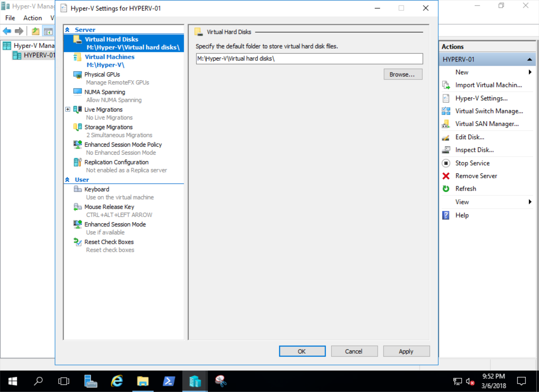Click the Reset Check Boxes icon
The height and width of the screenshot is (392, 539).
77,242
